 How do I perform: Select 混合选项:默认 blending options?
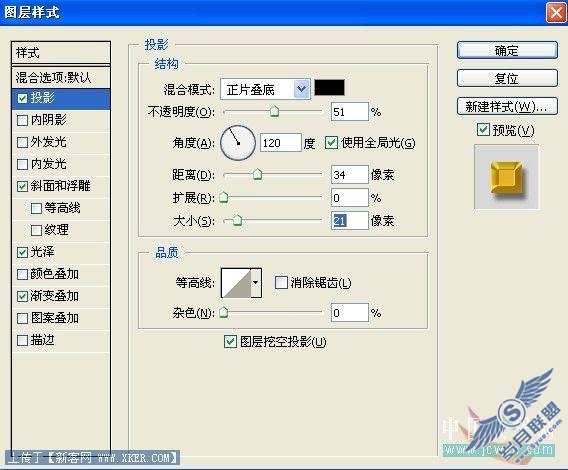[61, 78]
